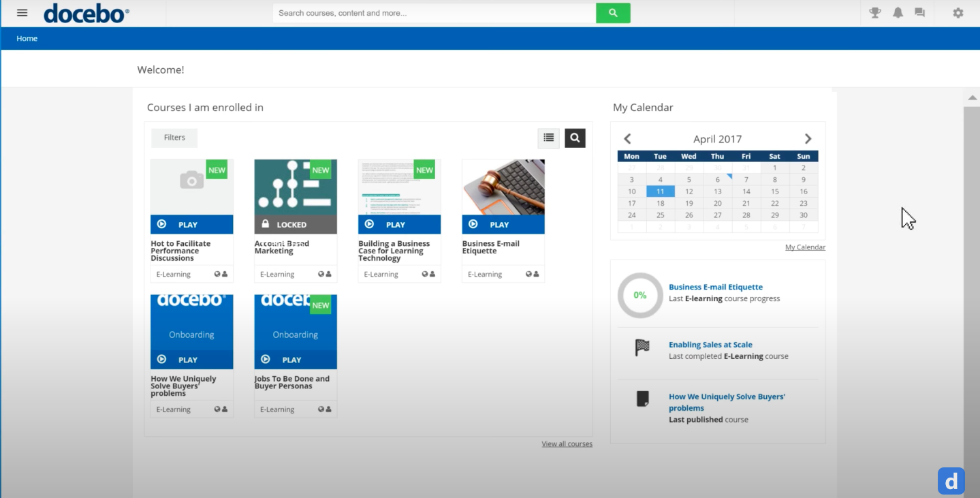Click the dark course search icon

pos(575,138)
